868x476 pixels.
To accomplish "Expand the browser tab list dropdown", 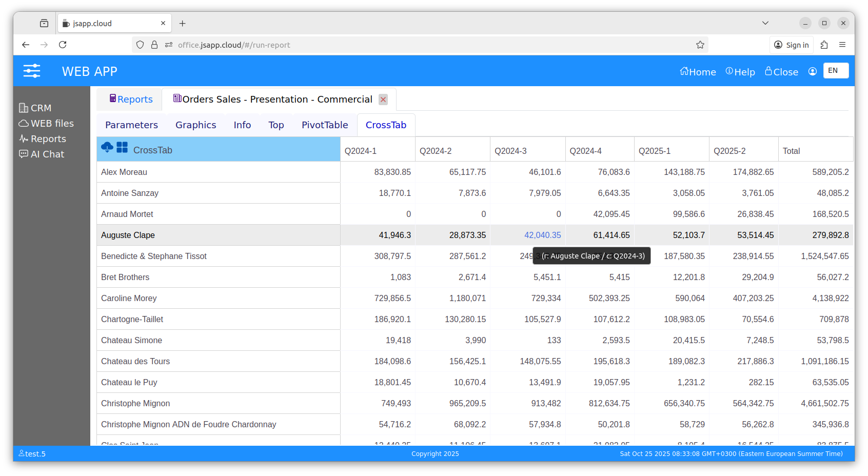I will (x=765, y=23).
